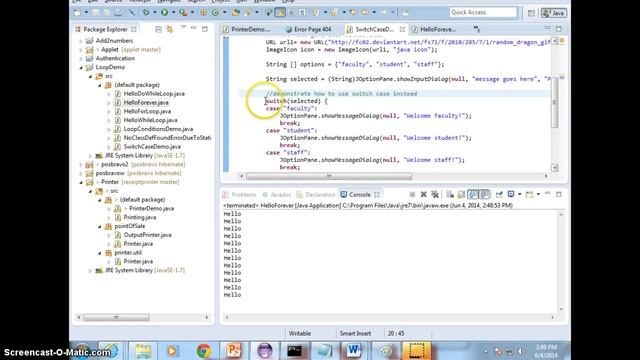Image resolution: width=640 pixels, height=360 pixels.
Task: Select PrinterDemo.java in the tree
Action: coord(151,209)
